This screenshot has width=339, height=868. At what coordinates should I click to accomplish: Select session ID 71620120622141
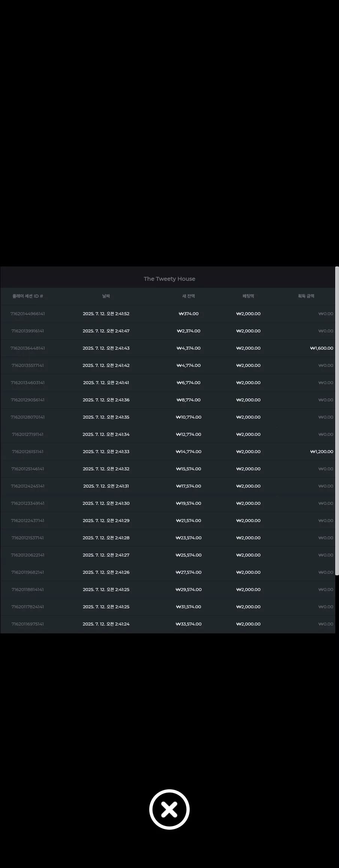pos(28,555)
